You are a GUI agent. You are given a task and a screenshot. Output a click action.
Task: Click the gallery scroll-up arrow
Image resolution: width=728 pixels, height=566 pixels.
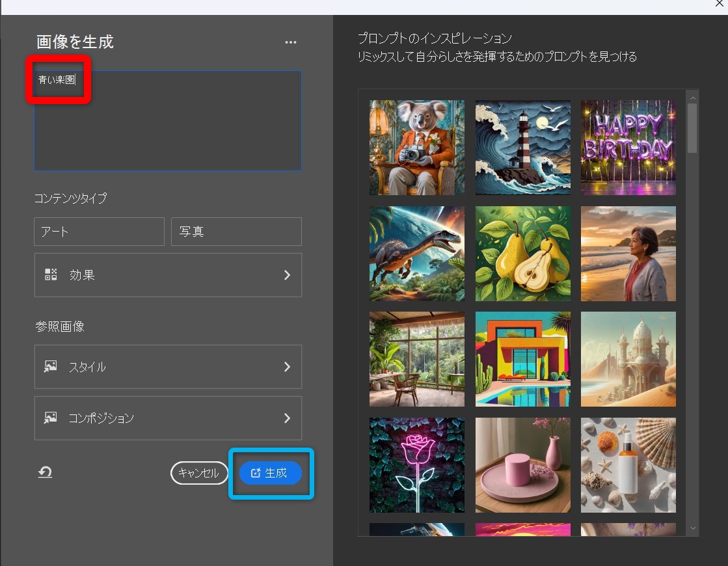693,98
